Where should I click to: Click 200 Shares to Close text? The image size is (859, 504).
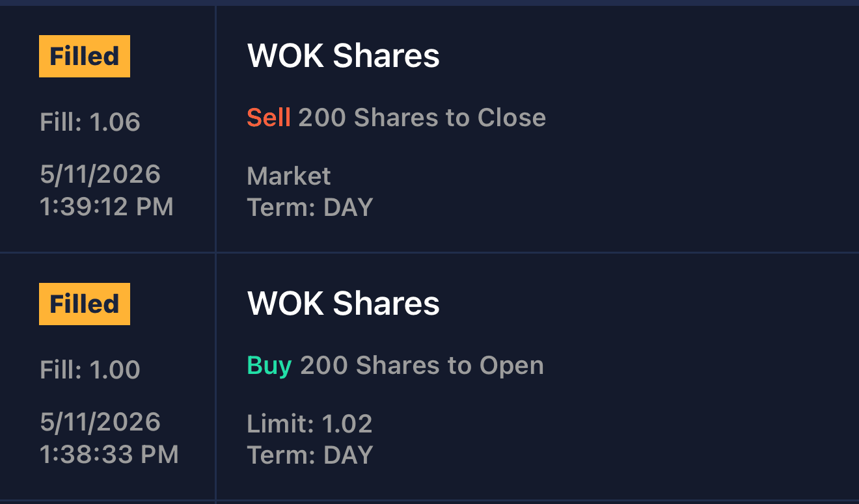tap(422, 118)
